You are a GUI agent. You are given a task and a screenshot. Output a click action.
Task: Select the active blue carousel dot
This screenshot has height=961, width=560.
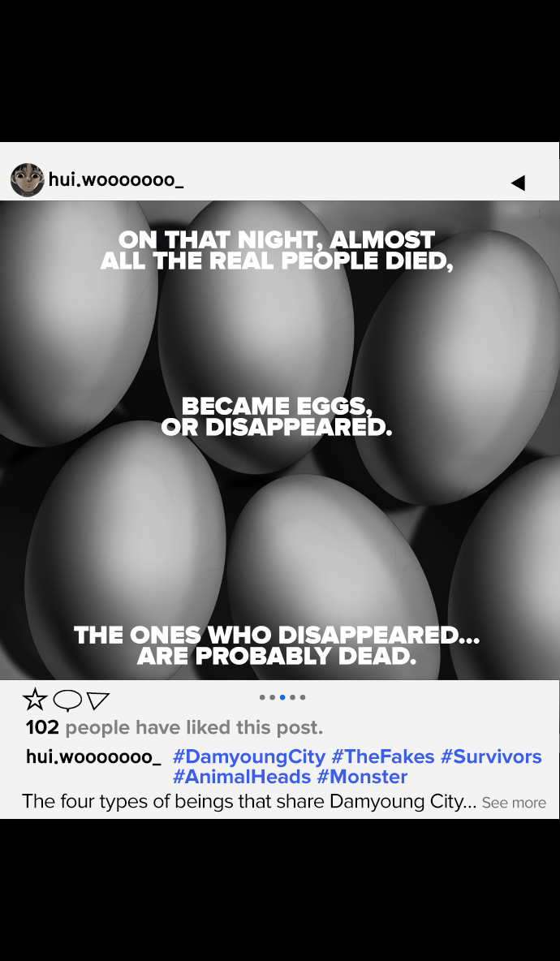282,697
